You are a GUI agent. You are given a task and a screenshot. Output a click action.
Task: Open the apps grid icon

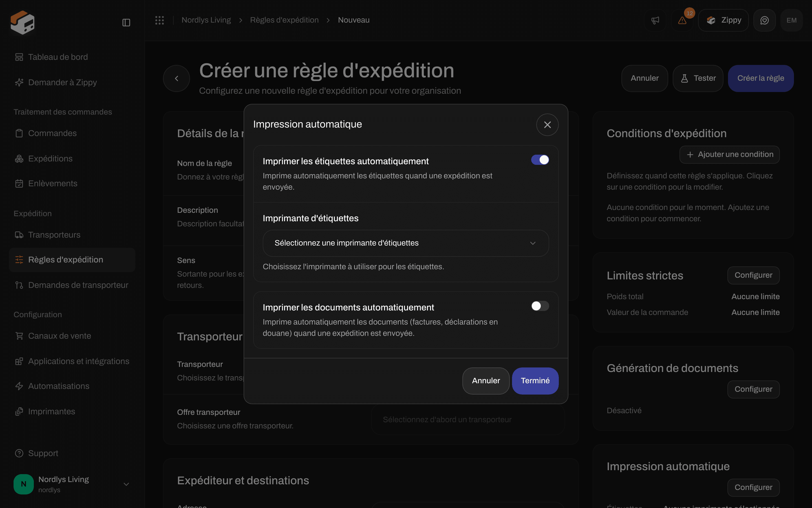159,20
